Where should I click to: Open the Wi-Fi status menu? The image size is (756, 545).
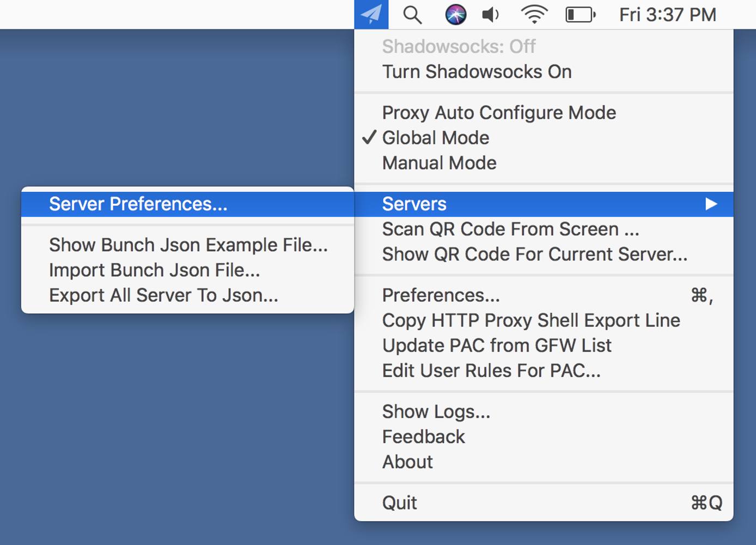click(x=534, y=14)
